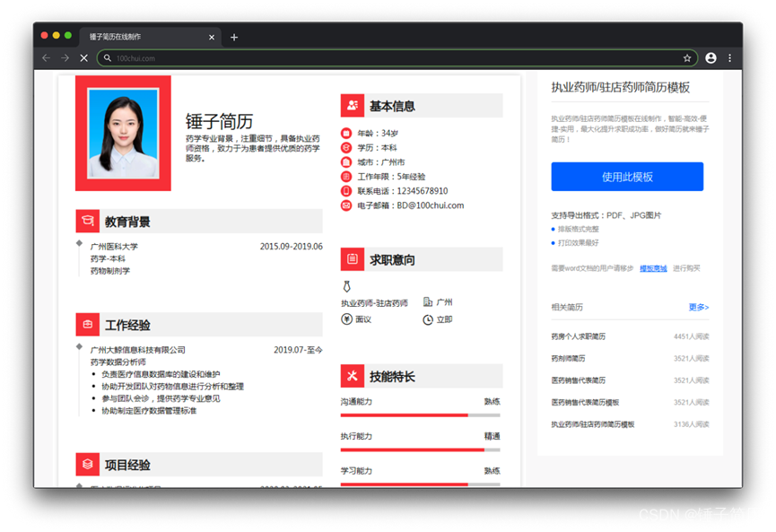Click the 100chui.com address bar
The image size is (776, 532).
[x=397, y=58]
